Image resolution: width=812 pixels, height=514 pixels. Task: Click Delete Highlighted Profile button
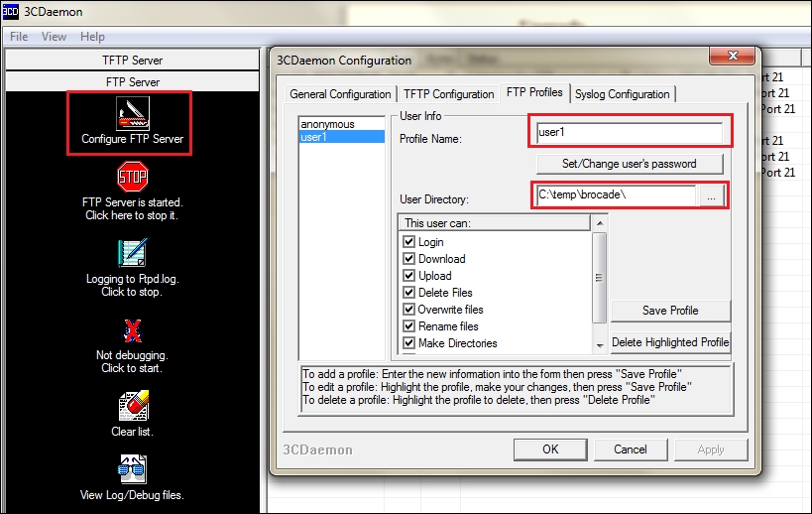click(x=670, y=342)
